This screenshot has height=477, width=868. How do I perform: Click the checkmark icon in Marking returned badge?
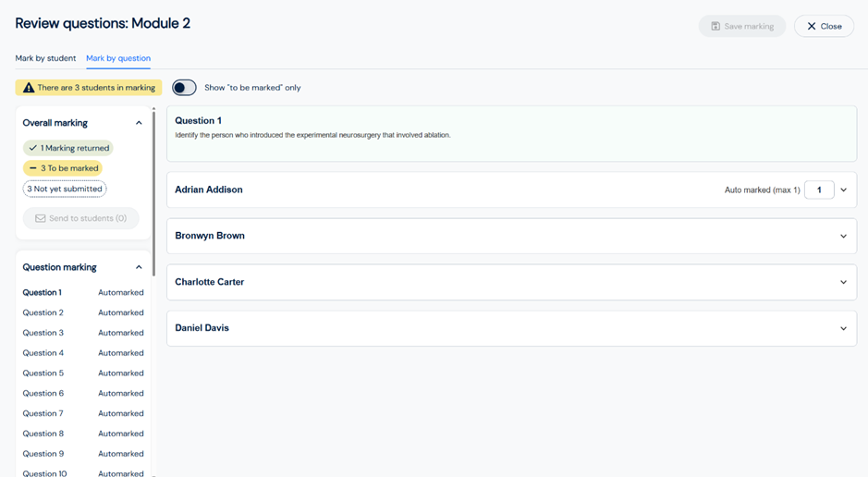tap(32, 148)
